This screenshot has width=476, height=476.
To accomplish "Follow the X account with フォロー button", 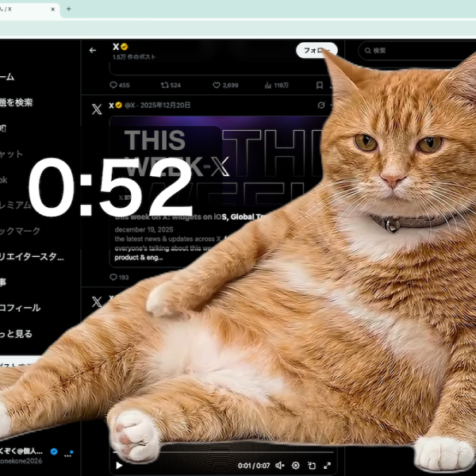I will (317, 50).
